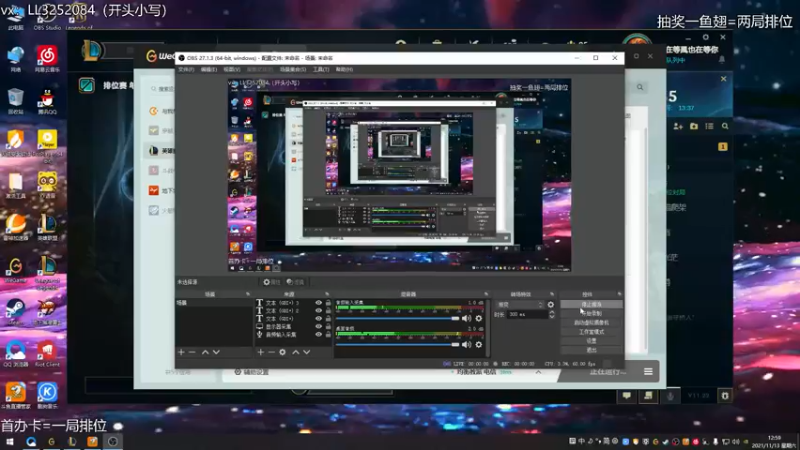Mute the desktop audio channel speaker
The width and height of the screenshot is (800, 450).
coord(466,344)
